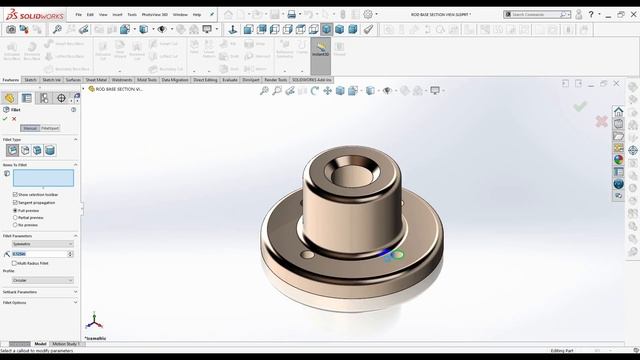Expand the ROD BASE SECTION flyout tree arrow
The image size is (640, 360).
coord(84,89)
